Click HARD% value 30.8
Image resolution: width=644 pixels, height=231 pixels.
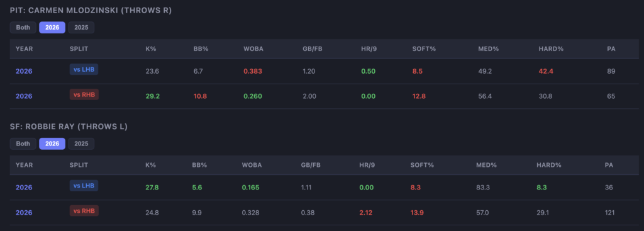click(x=546, y=96)
